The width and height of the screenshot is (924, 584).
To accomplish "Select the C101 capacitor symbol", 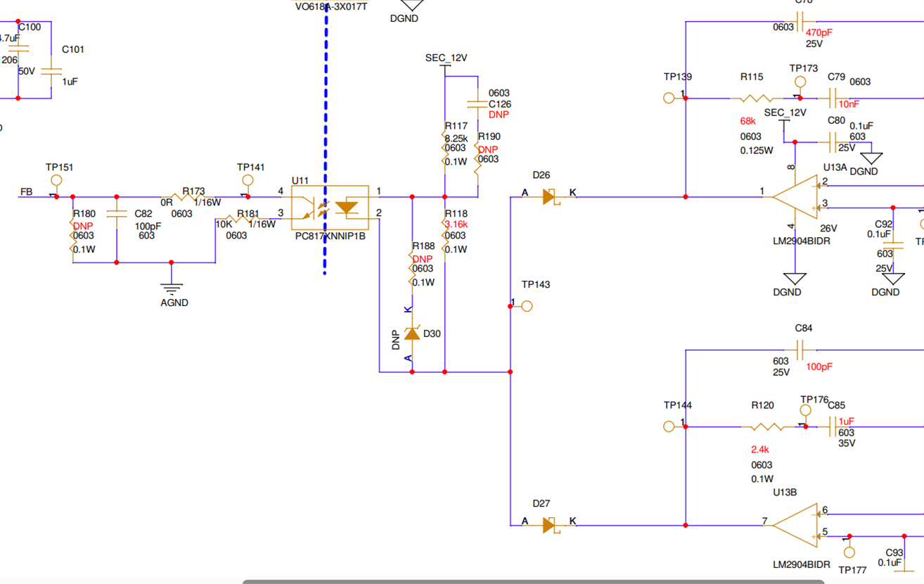I will pyautogui.click(x=51, y=71).
